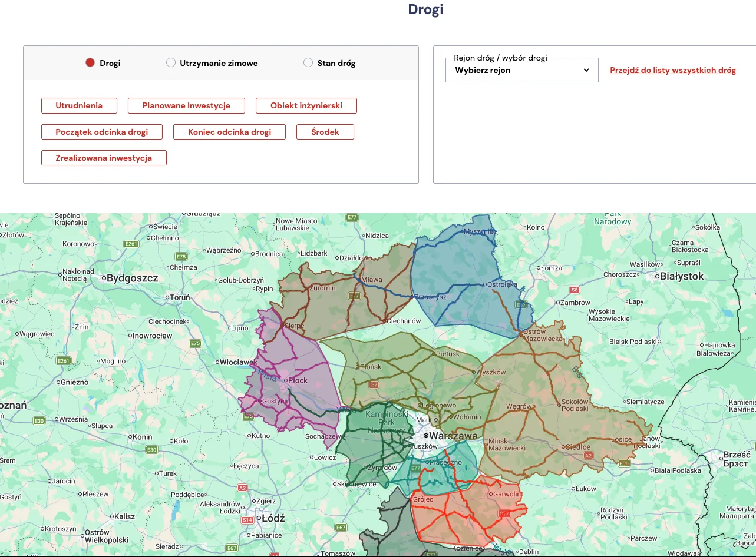Click the S14 road shield near Łódź
Screen dimensions: 756x557
tap(247, 520)
